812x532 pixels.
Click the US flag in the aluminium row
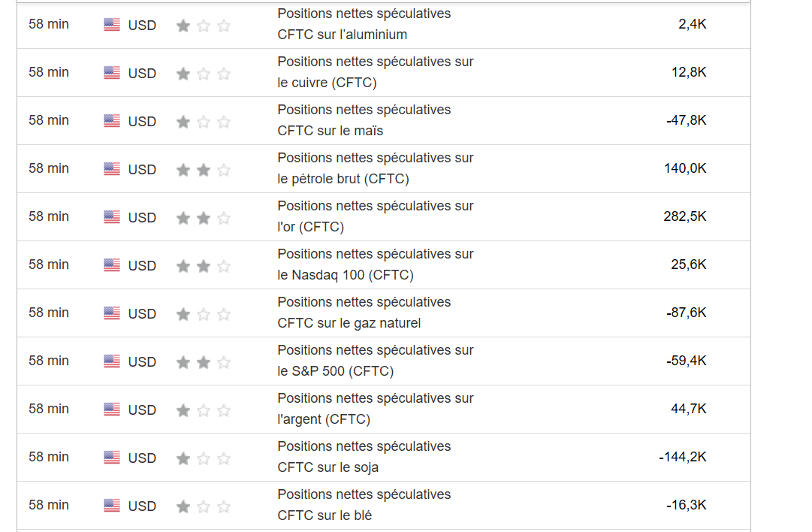click(x=112, y=25)
